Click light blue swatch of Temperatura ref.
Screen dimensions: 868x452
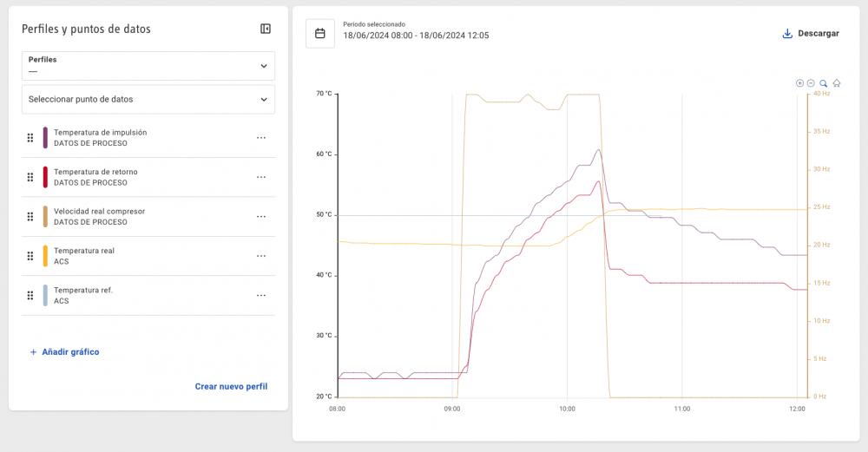click(x=45, y=296)
